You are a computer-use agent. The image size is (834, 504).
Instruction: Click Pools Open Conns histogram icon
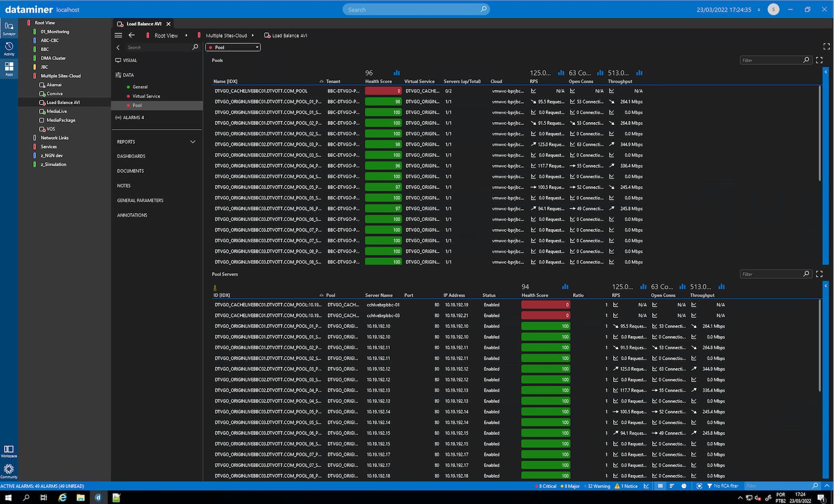click(600, 73)
